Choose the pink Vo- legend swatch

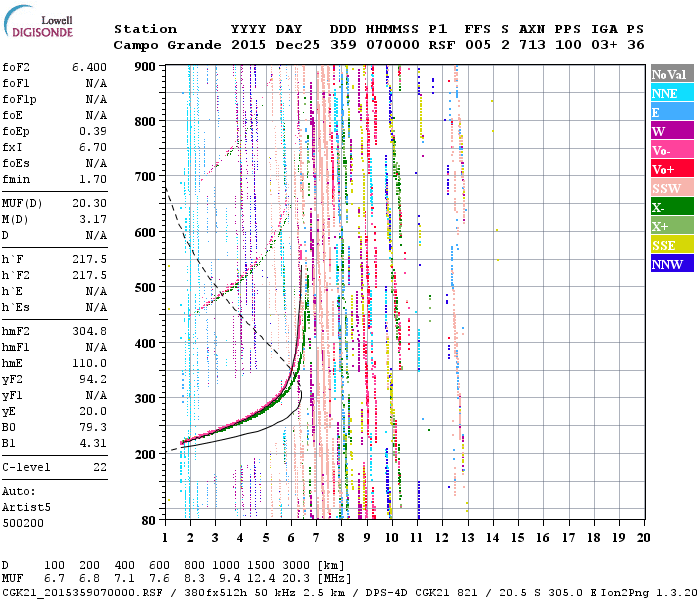672,150
